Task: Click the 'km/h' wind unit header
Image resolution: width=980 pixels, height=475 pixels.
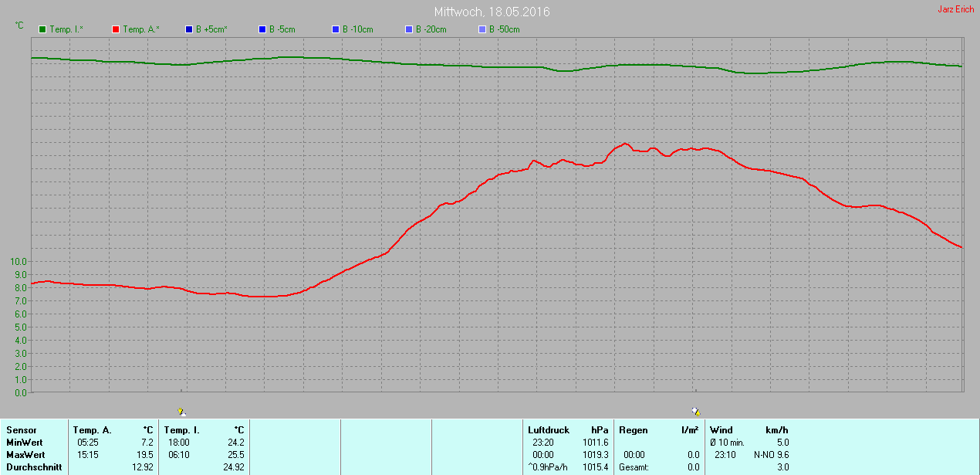Action: pos(777,430)
